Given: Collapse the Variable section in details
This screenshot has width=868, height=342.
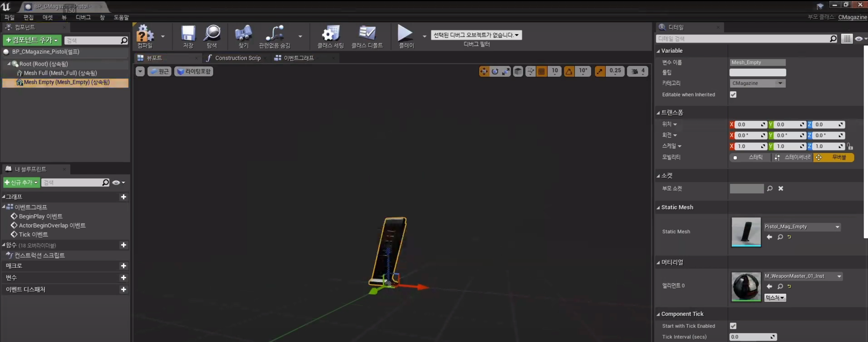Looking at the screenshot, I should pyautogui.click(x=658, y=51).
